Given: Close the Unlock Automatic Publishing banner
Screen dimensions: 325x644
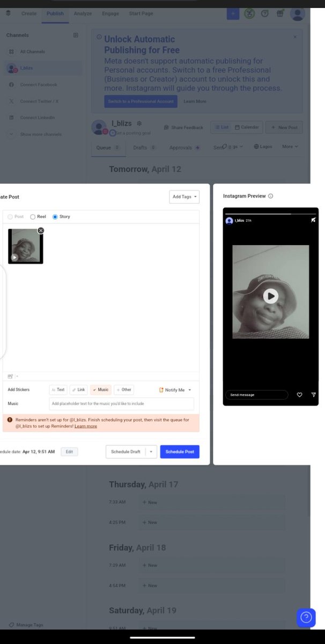Looking at the screenshot, I should (295, 36).
